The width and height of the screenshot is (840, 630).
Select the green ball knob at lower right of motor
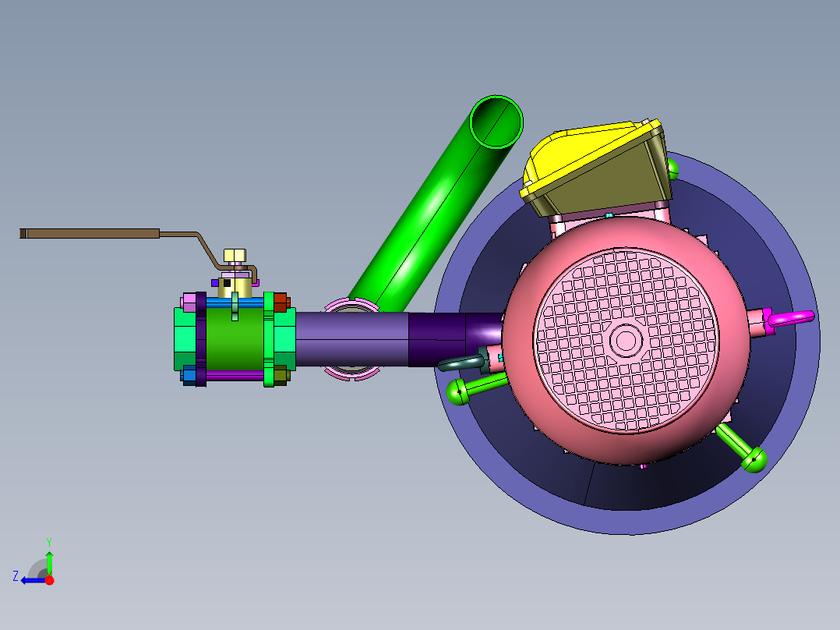pos(754,459)
